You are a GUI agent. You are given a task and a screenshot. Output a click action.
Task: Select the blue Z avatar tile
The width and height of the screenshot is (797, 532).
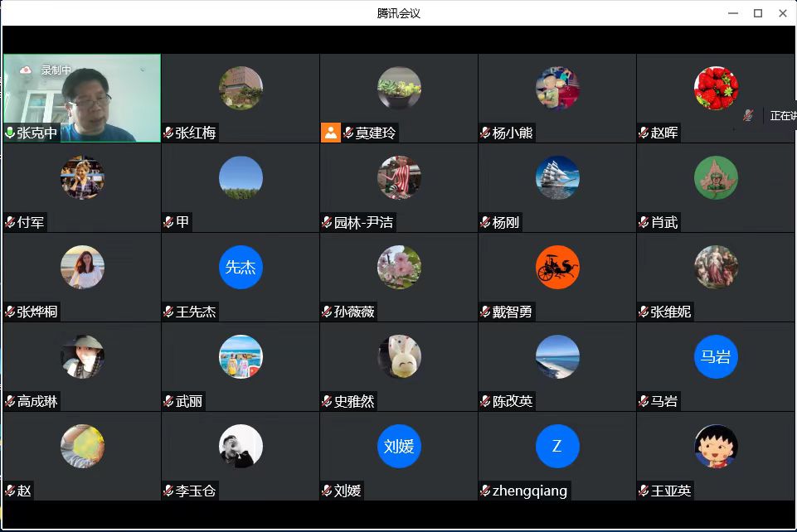point(557,446)
